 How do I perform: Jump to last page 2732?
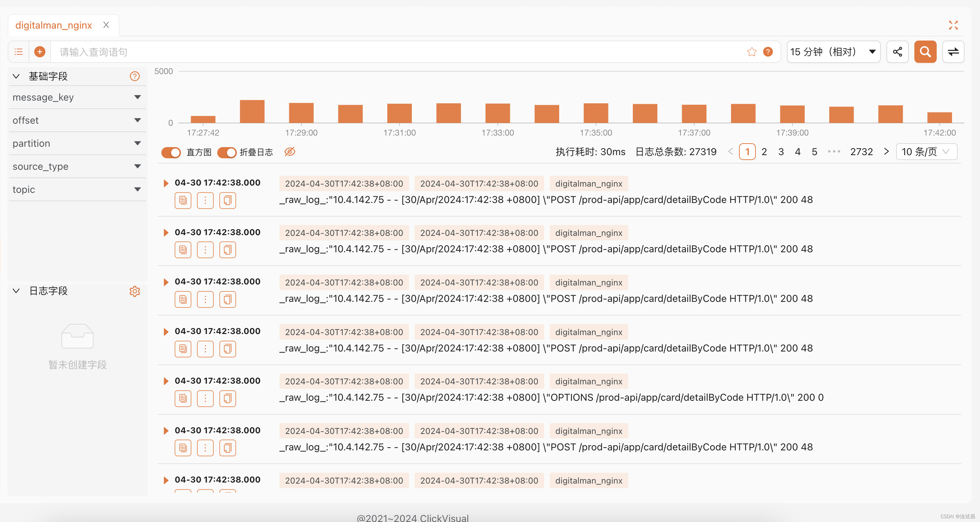click(x=861, y=152)
